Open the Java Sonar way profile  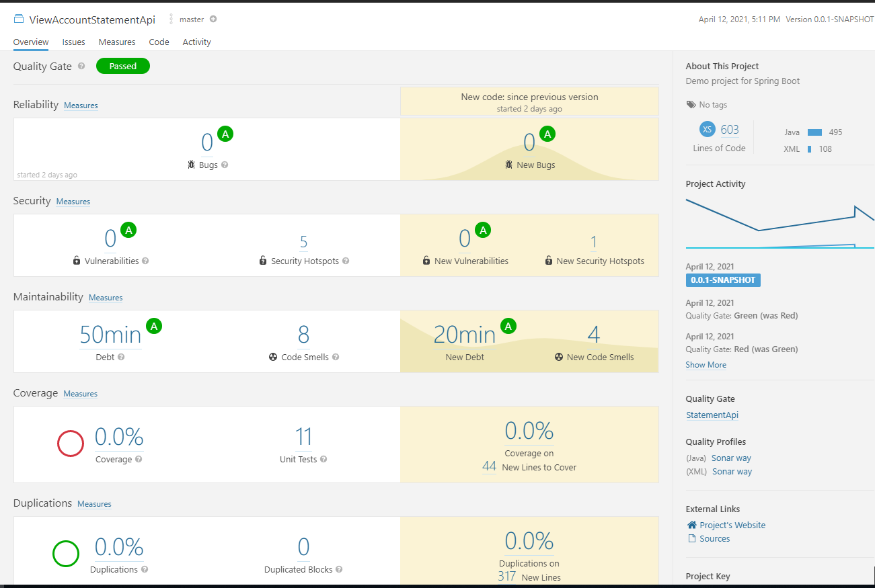pos(732,458)
